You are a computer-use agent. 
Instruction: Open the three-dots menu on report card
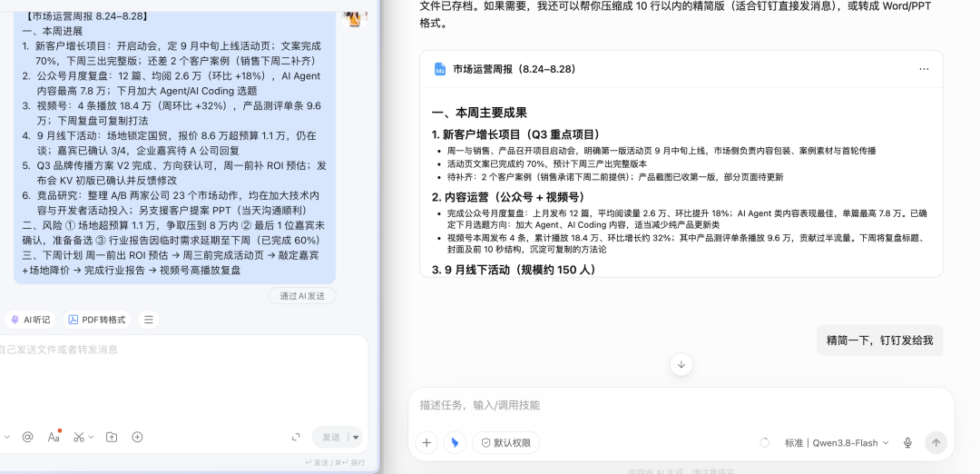pyautogui.click(x=924, y=69)
